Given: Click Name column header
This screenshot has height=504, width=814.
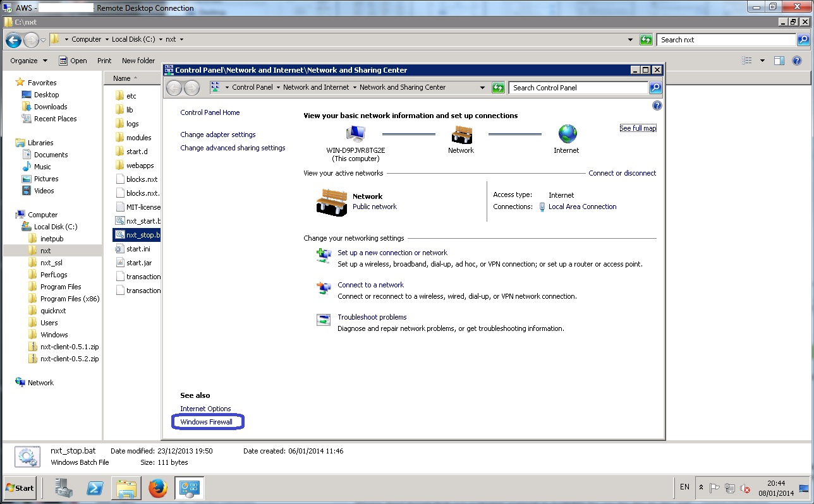Looking at the screenshot, I should [x=122, y=78].
